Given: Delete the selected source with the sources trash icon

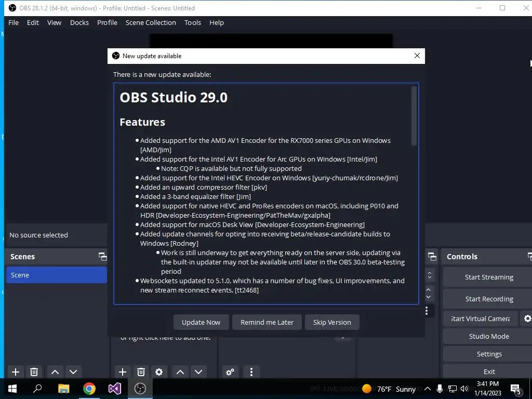Looking at the screenshot, I should point(141,372).
